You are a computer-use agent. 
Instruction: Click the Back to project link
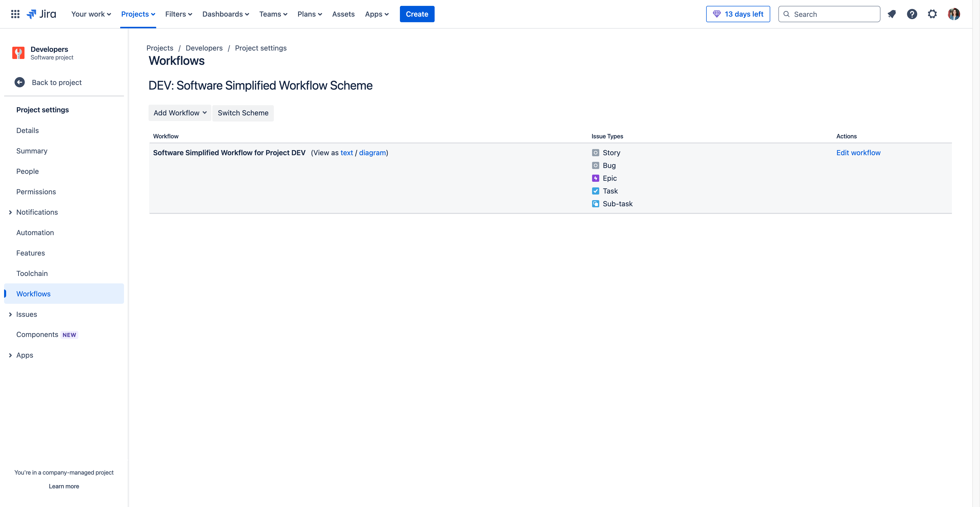(x=57, y=83)
